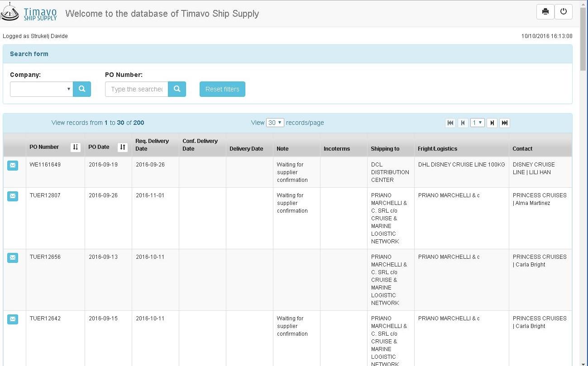Go to previous page of records
Image resolution: width=588 pixels, height=366 pixels.
click(463, 123)
